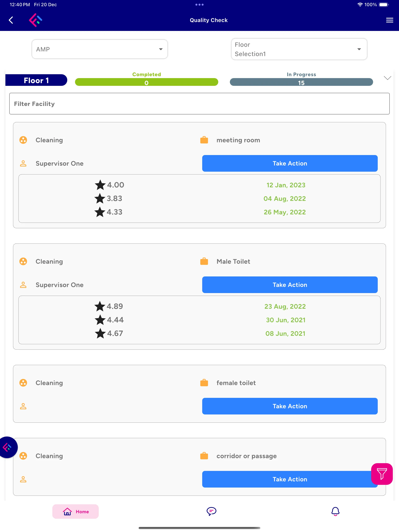
Task: Open the chat/message bubble icon
Action: tap(211, 512)
